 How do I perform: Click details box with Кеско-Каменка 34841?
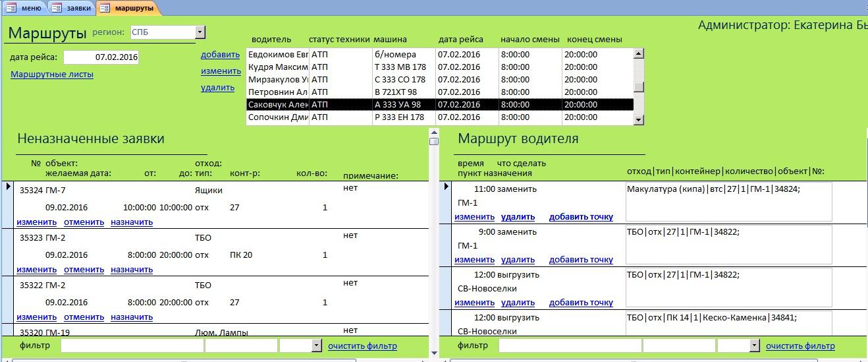click(728, 322)
